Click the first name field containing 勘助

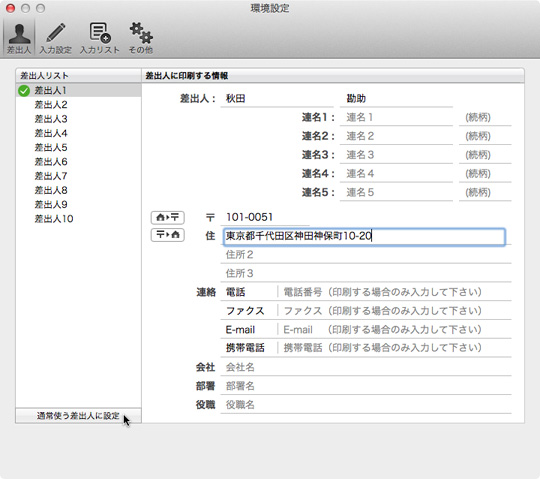pyautogui.click(x=396, y=99)
